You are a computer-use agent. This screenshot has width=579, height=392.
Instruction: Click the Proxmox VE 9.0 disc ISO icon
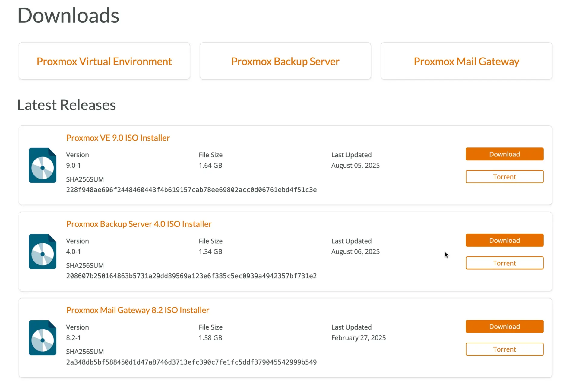click(x=42, y=165)
